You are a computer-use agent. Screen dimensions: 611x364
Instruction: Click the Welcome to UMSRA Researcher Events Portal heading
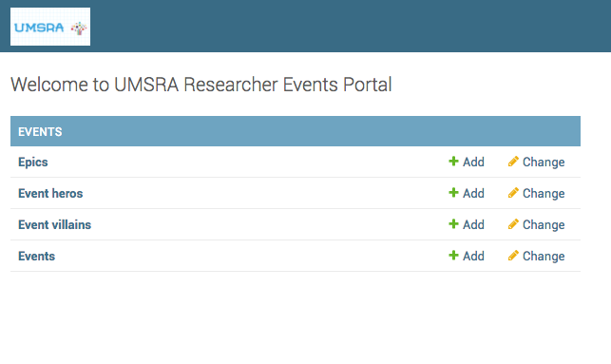click(201, 85)
